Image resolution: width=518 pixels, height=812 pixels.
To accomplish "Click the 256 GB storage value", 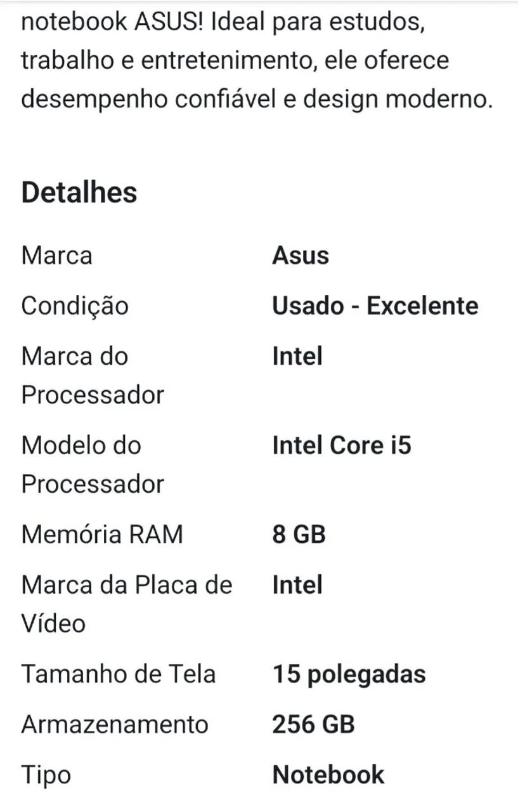I will tap(313, 724).
